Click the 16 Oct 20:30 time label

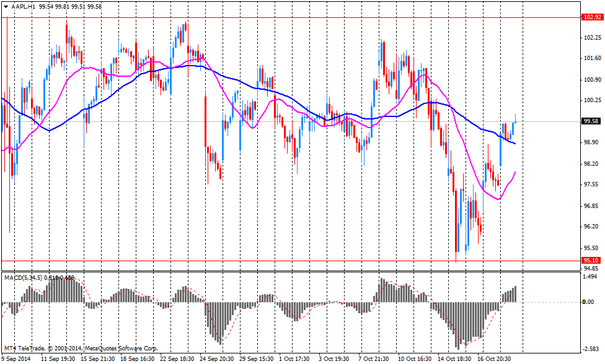(x=493, y=358)
